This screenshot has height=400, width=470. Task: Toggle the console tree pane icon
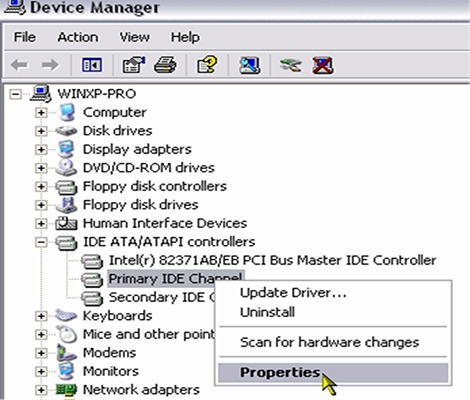pos(92,65)
